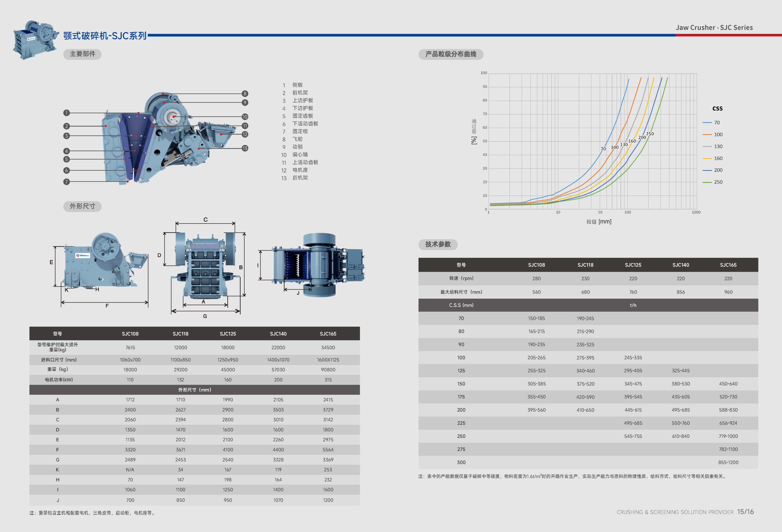This screenshot has width=782, height=532.
Task: Click callout number 3 on parts diagram
Action: point(67,136)
